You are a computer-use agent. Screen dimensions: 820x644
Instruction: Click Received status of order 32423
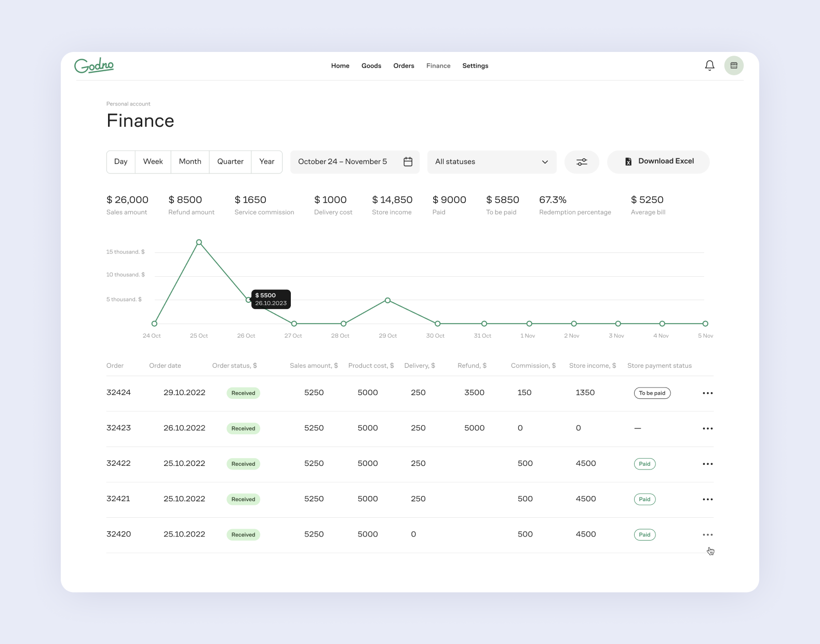(x=243, y=428)
